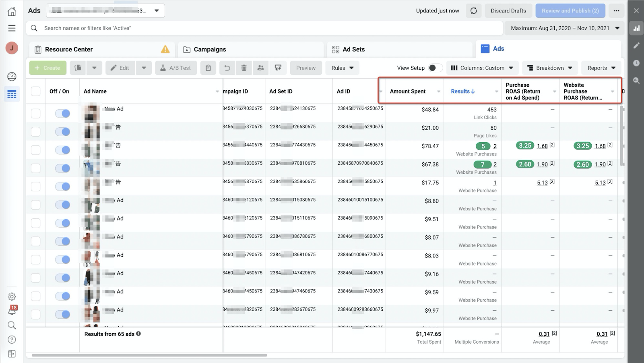This screenshot has height=363, width=644.
Task: Click the horizontal scrollbar at table bottom
Action: 149,355
